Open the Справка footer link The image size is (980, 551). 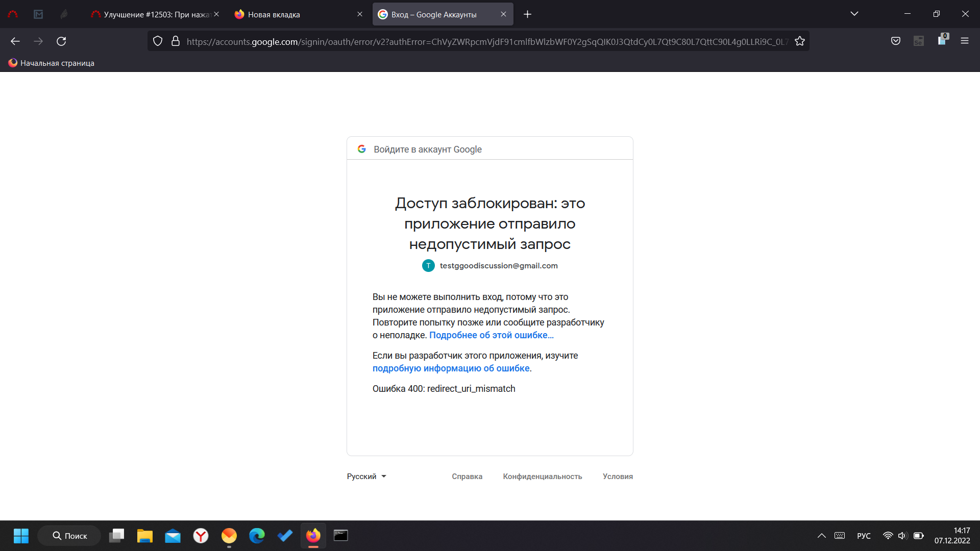[x=467, y=477]
